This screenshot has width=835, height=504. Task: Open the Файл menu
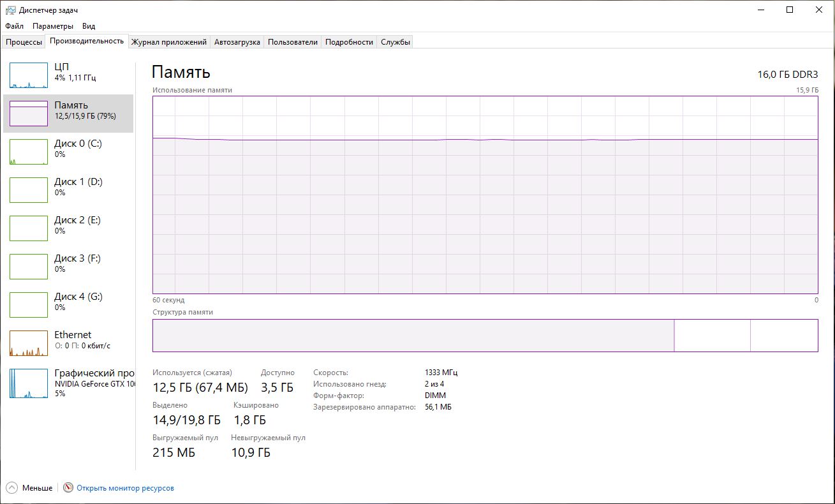pyautogui.click(x=14, y=26)
